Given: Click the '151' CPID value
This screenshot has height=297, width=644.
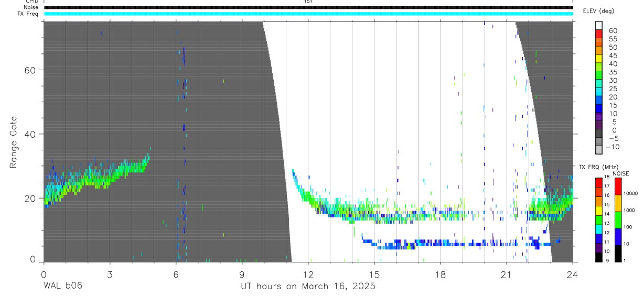Looking at the screenshot, I should coord(308,2).
